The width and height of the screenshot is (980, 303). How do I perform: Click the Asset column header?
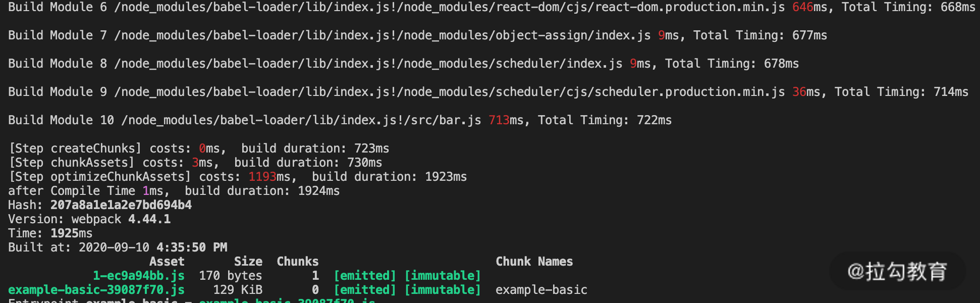point(167,262)
